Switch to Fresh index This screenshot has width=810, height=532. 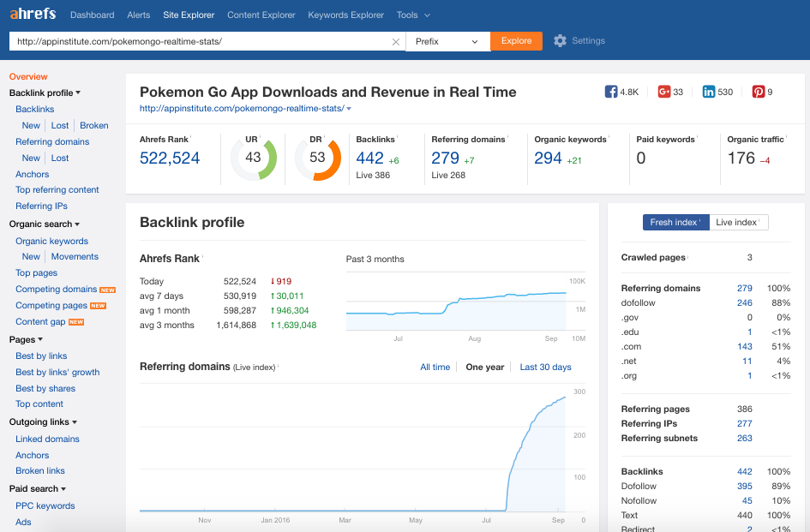coord(675,222)
